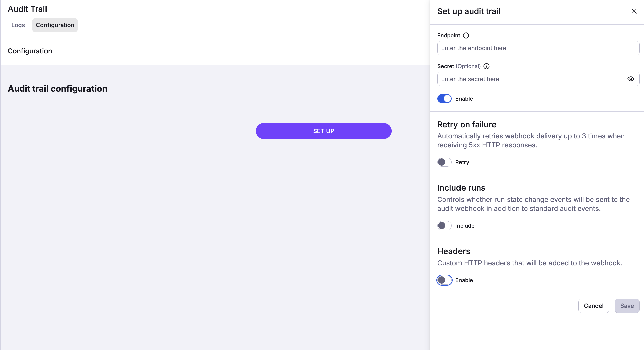The height and width of the screenshot is (350, 644).
Task: Focus the Endpoint input field
Action: click(x=538, y=48)
